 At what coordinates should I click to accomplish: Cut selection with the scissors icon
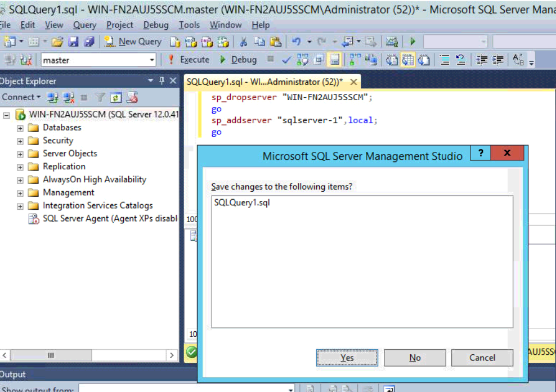click(243, 42)
